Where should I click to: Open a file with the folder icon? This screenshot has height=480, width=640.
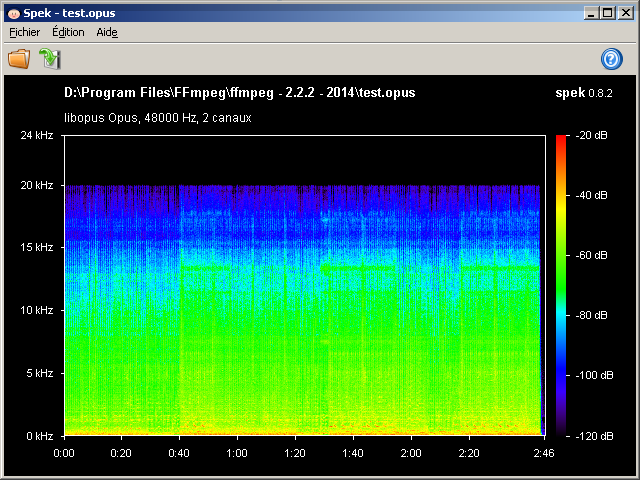(x=19, y=59)
